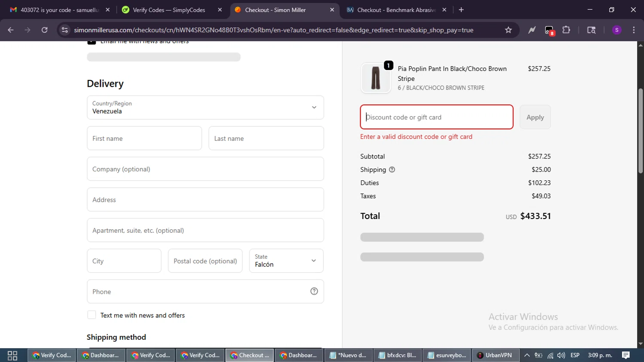Click the Postal code (optional) field
Viewport: 644px width, 362px height.
(x=205, y=261)
